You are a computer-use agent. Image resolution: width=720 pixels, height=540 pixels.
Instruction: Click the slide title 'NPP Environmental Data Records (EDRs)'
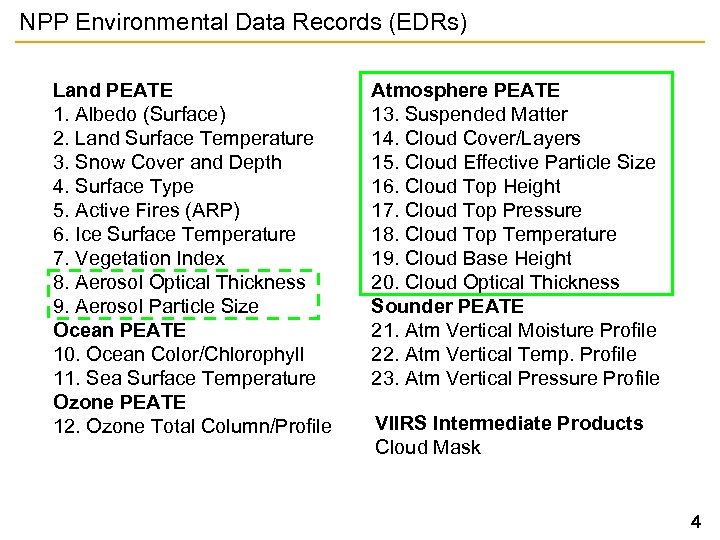(x=243, y=22)
